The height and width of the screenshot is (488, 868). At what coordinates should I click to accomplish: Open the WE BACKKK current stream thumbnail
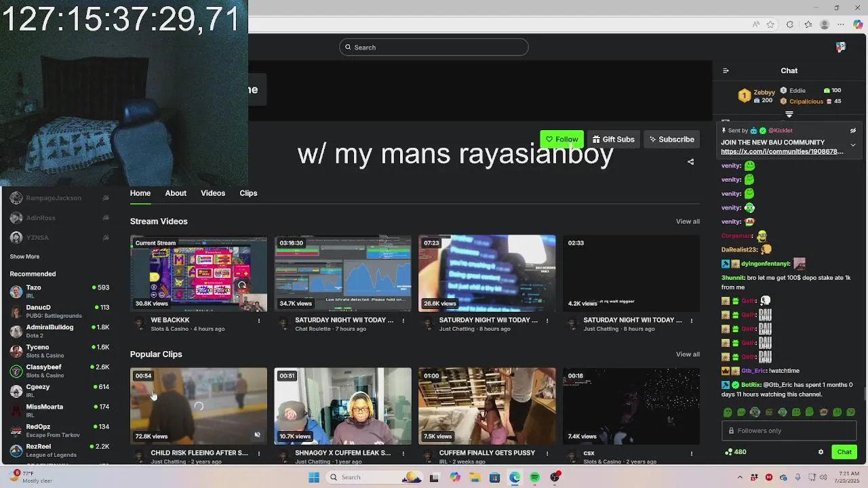(x=199, y=273)
